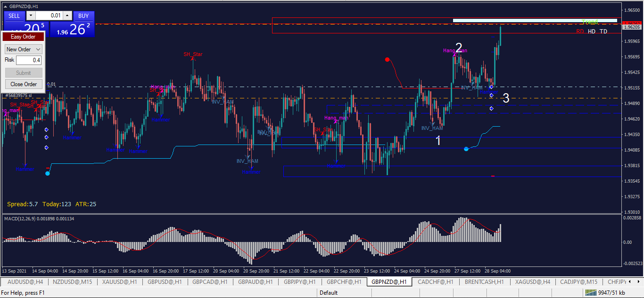Switch to the NZDUSD@,M15 chart tab
Viewport: 644px width, 298px height.
coord(73,282)
